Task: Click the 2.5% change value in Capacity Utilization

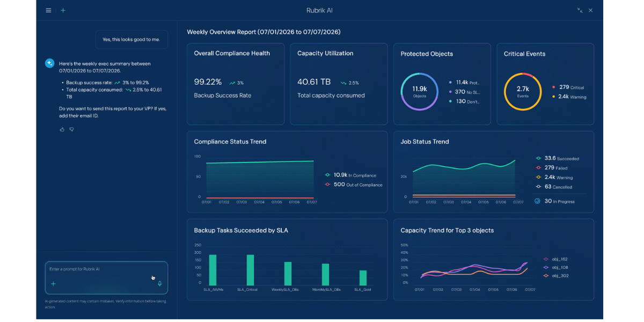Action: point(354,83)
